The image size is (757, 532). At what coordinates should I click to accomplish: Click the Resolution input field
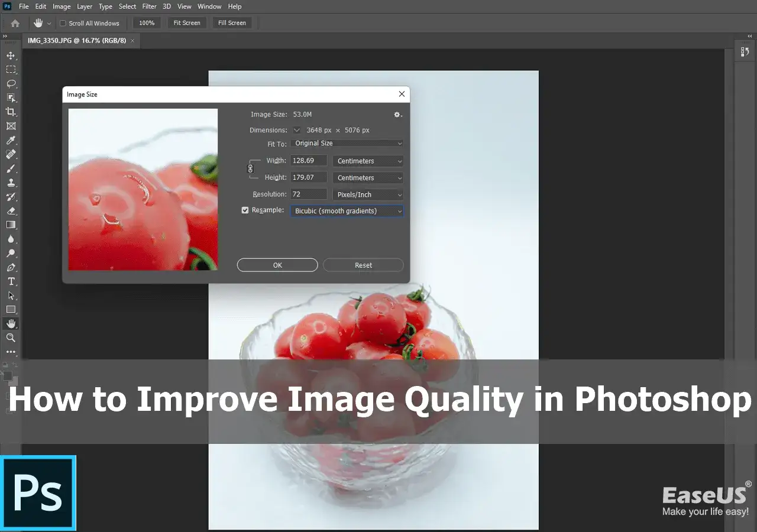pyautogui.click(x=308, y=194)
